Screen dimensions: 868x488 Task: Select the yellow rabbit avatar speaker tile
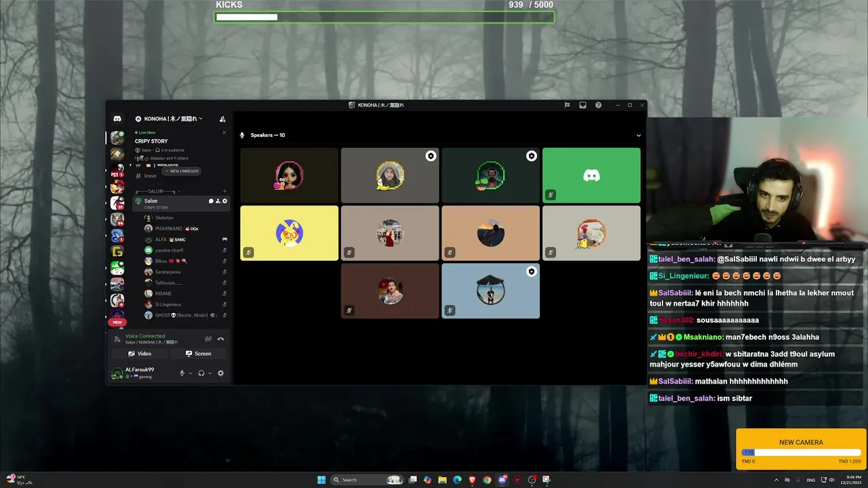(289, 233)
